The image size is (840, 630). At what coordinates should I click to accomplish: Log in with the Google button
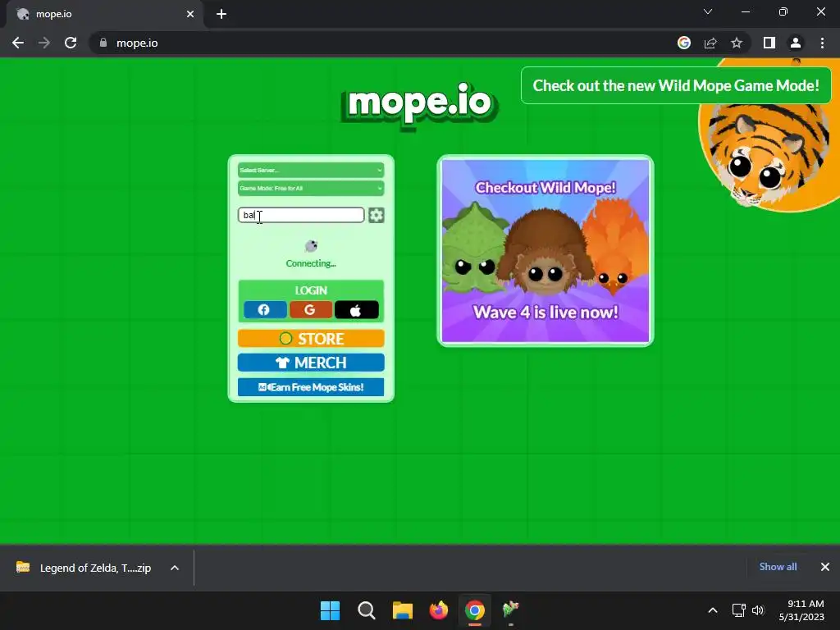[310, 309]
